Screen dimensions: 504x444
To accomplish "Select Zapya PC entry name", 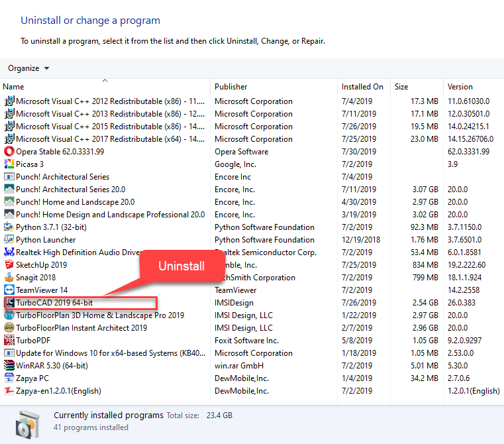I will (32, 378).
